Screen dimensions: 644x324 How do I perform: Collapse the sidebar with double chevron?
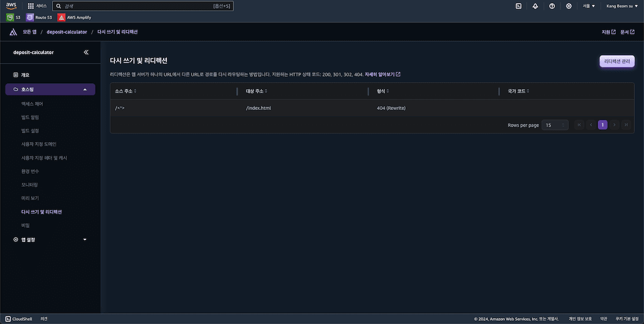(86, 52)
